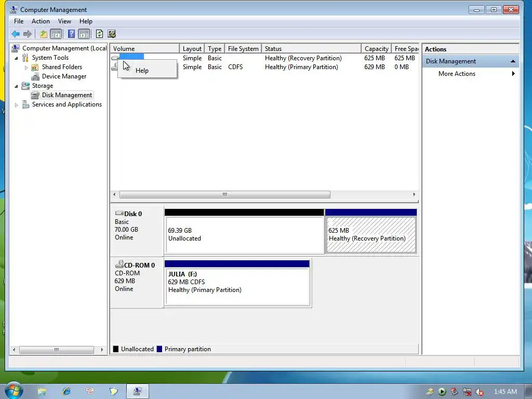
Task: Click the Back arrow toolbar icon
Action: point(15,34)
